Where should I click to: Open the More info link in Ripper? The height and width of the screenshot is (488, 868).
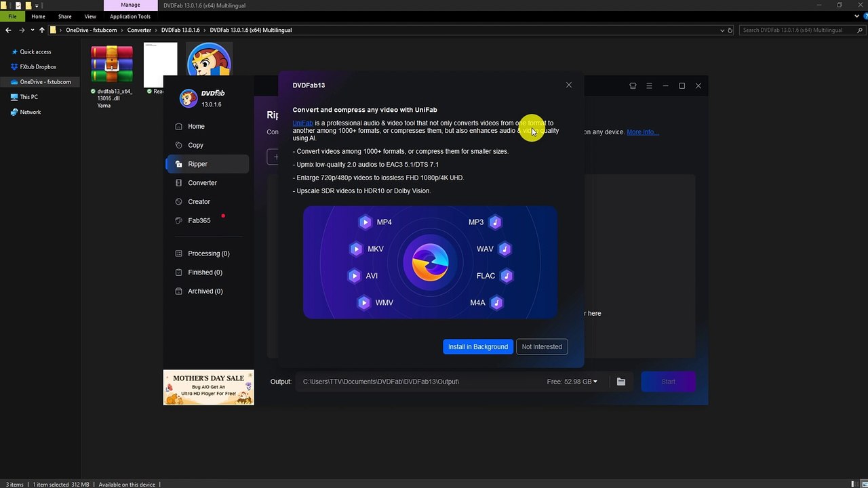(642, 132)
